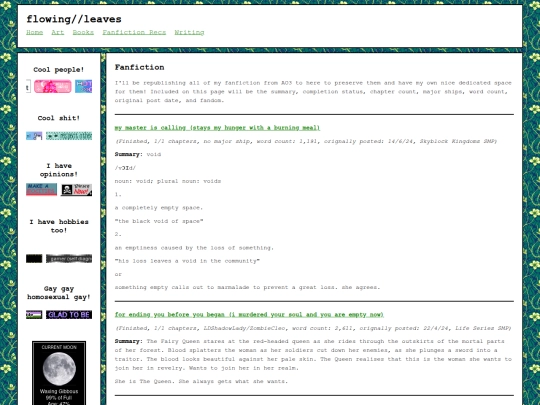This screenshot has height=405, width=540.
Task: Click the solid black hobbies badge
Action: click(34, 259)
